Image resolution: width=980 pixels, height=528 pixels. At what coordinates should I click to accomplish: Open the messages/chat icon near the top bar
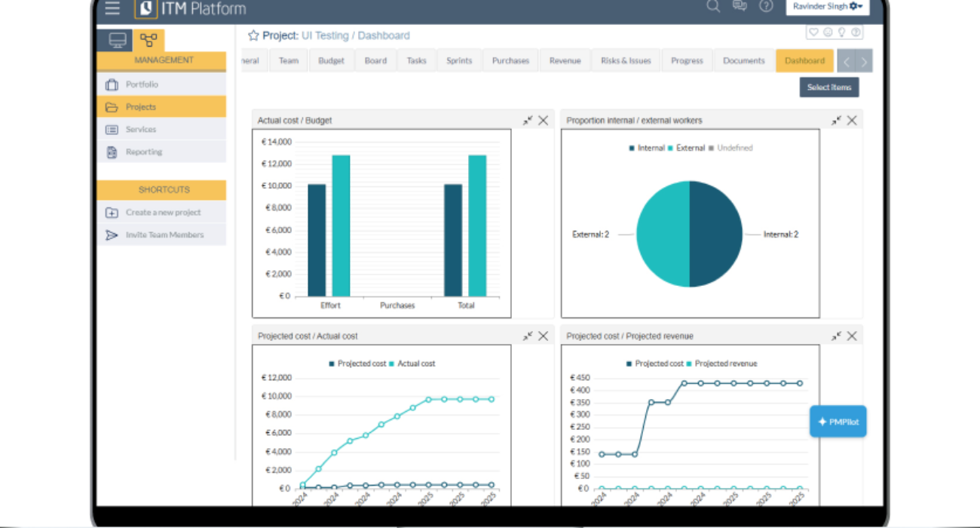pos(740,6)
